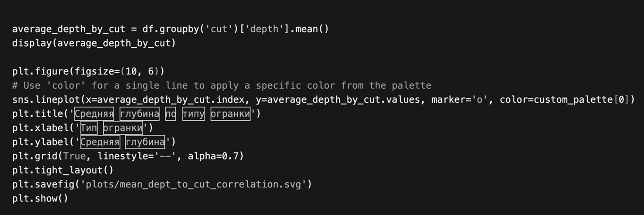Click the word 'огранки' in plt.xlabel
The height and width of the screenshot is (215, 644).
click(x=123, y=128)
